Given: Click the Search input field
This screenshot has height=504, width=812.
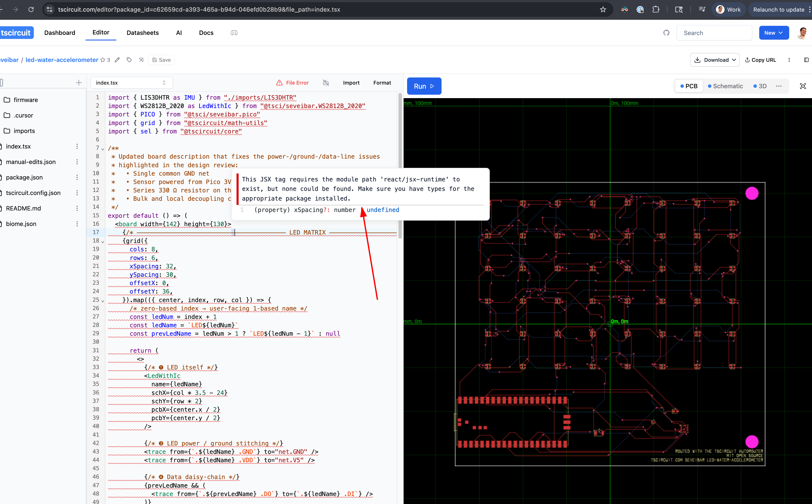Looking at the screenshot, I should [x=714, y=33].
